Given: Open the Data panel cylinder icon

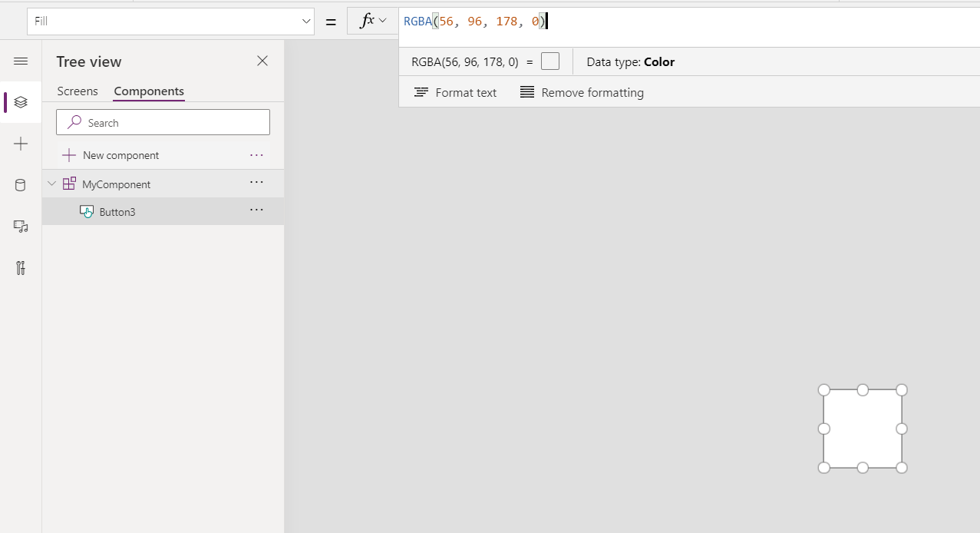Looking at the screenshot, I should click(20, 184).
